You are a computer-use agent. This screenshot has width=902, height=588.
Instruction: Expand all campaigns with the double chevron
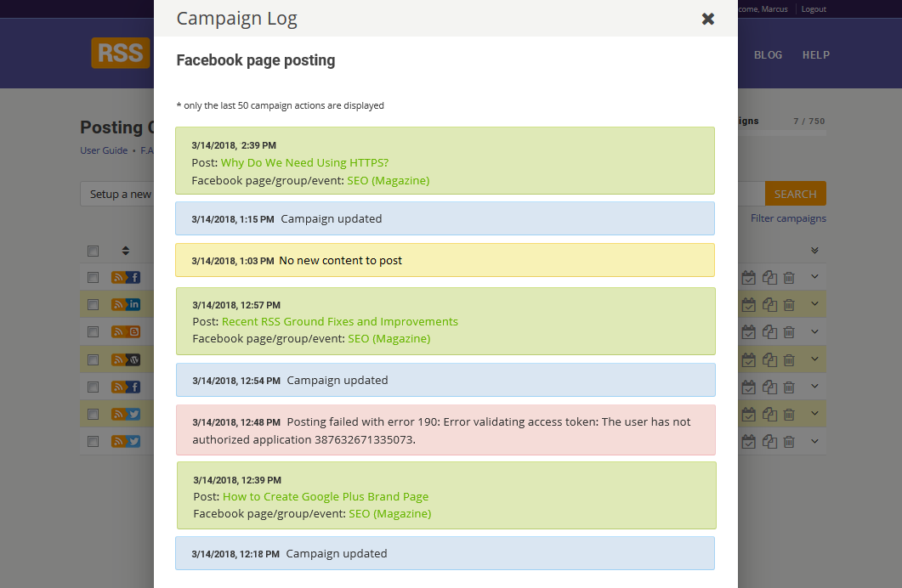click(x=814, y=251)
